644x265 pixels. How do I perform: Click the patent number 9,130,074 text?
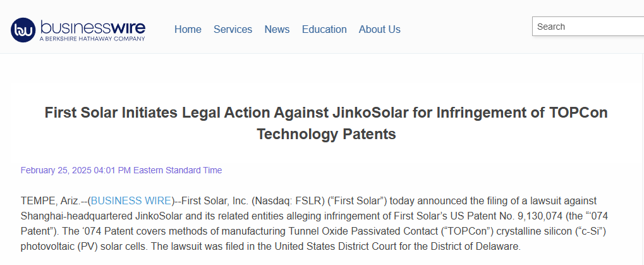523,216
